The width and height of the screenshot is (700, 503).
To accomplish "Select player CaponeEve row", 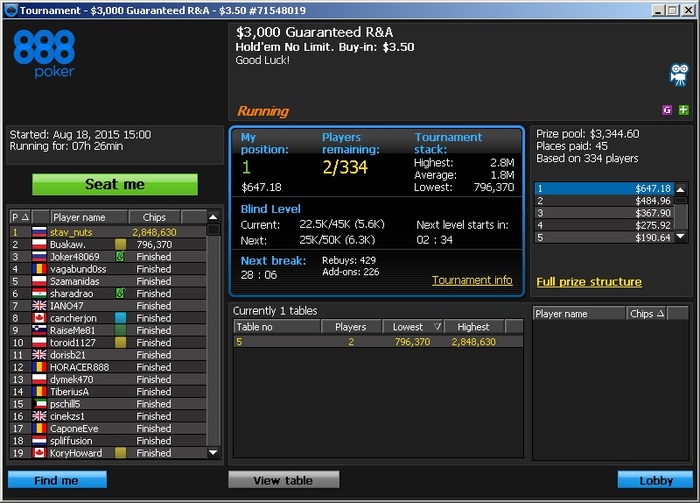I will tap(108, 428).
